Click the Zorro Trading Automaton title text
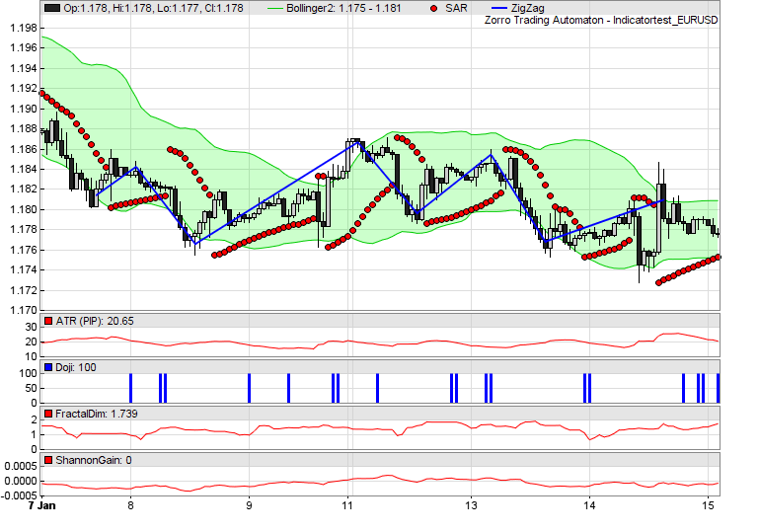 [x=601, y=21]
